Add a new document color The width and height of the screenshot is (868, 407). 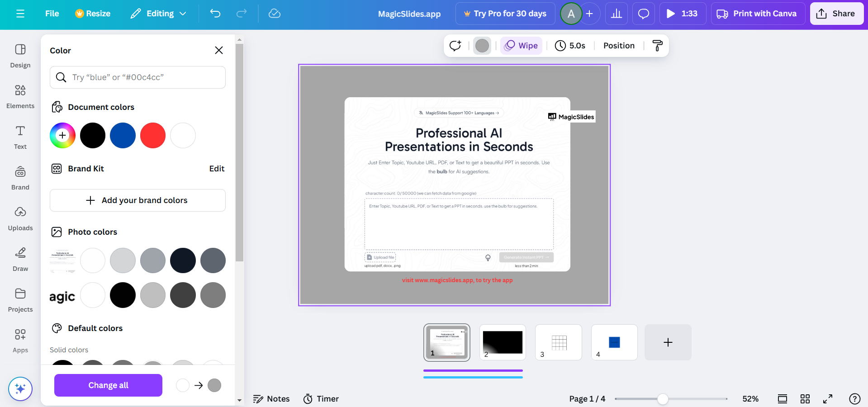(62, 135)
